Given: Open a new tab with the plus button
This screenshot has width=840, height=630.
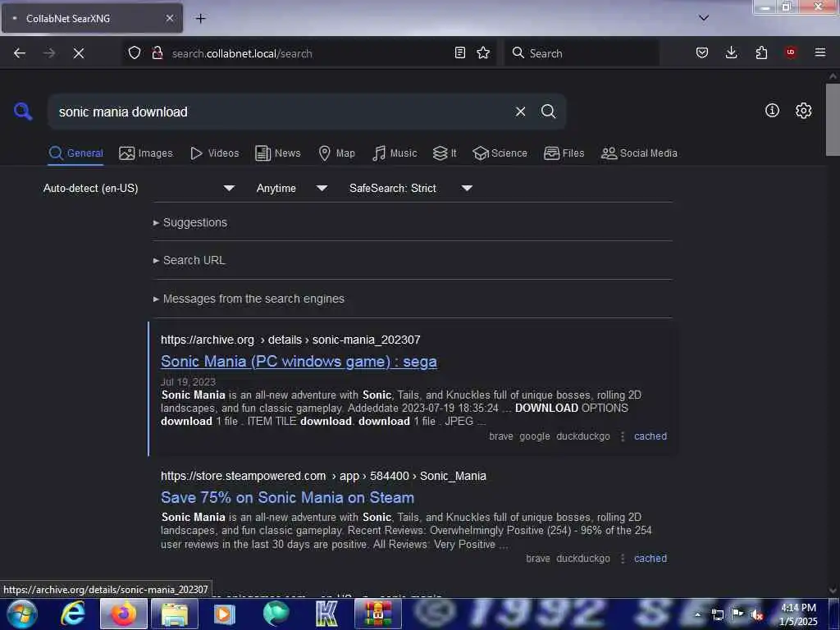Looking at the screenshot, I should point(200,19).
